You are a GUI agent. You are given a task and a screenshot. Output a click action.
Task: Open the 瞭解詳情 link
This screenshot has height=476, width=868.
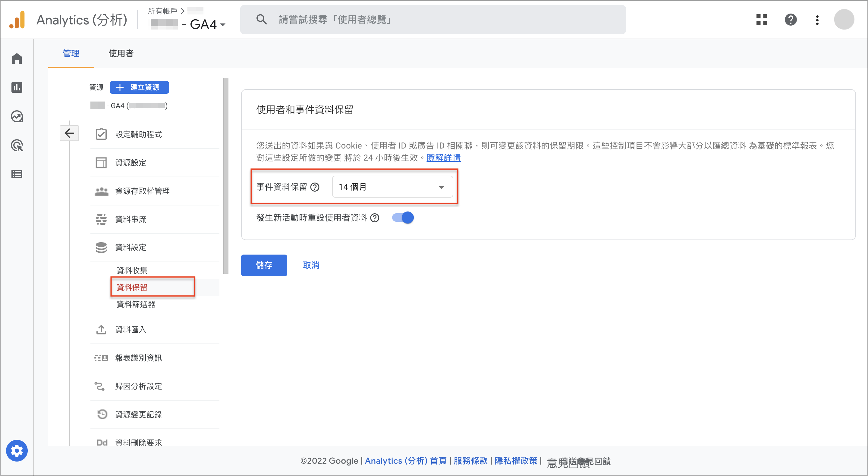[443, 158]
